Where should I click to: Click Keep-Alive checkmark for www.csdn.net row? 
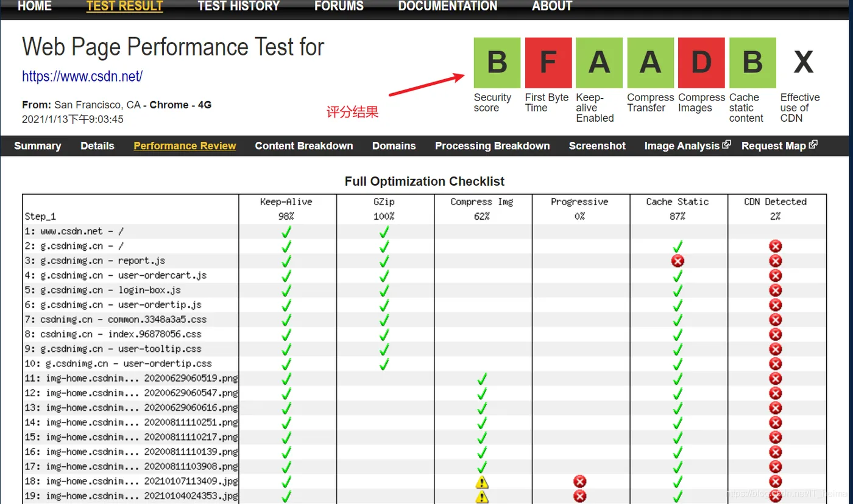(x=287, y=231)
